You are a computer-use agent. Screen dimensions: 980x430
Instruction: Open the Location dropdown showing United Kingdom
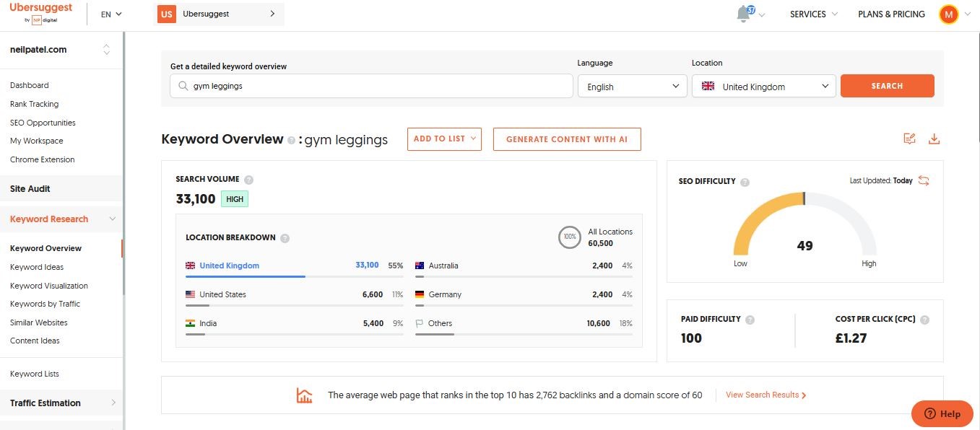763,87
